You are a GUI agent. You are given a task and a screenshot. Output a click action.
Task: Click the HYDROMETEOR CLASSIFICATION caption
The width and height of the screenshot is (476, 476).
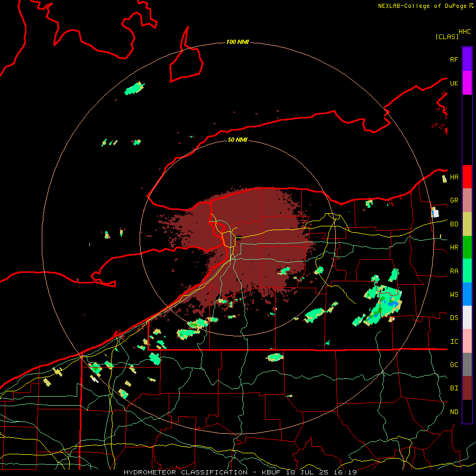(186, 472)
